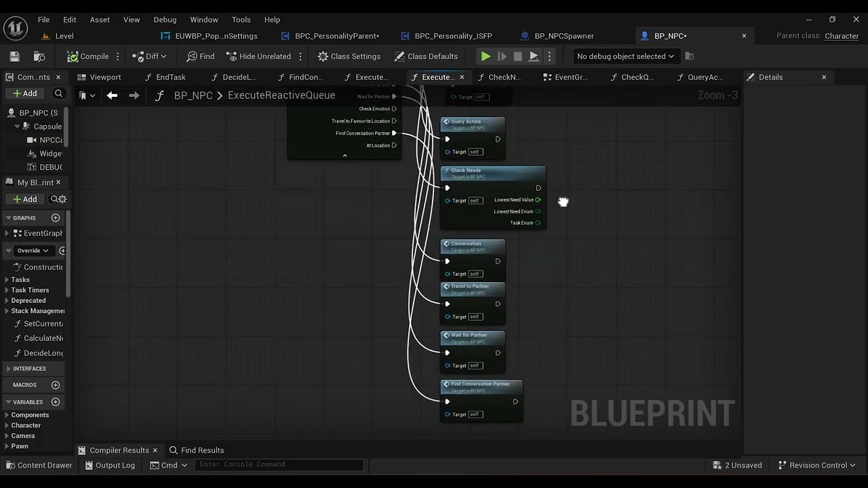Image resolution: width=868 pixels, height=488 pixels.
Task: Browse to asset in Content Browser
Action: click(39, 56)
